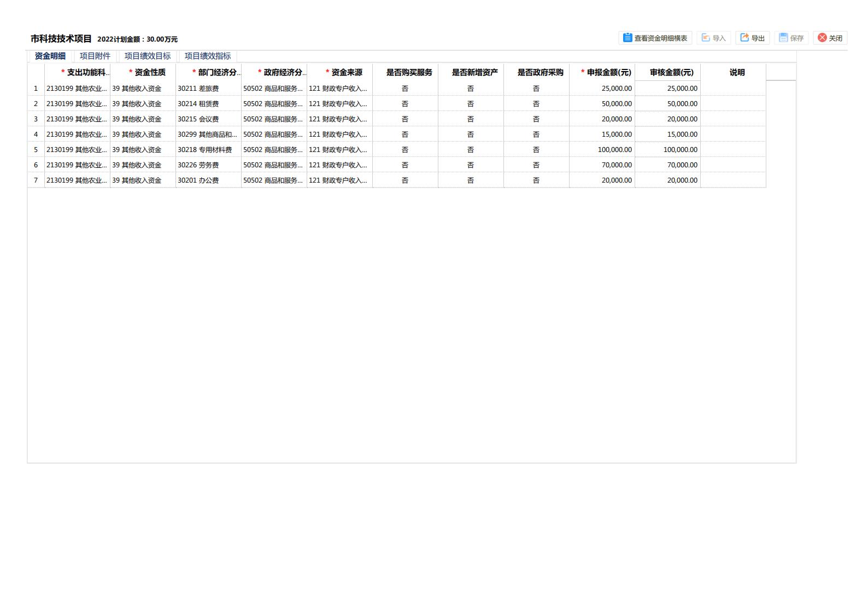Switch to the 资金明细 tab
The width and height of the screenshot is (868, 614).
[50, 56]
